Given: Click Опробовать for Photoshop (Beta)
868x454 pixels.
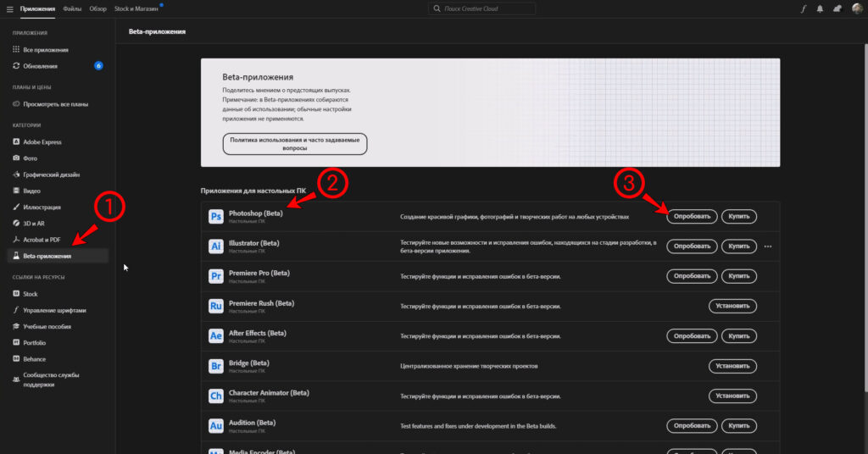Looking at the screenshot, I should pos(692,216).
